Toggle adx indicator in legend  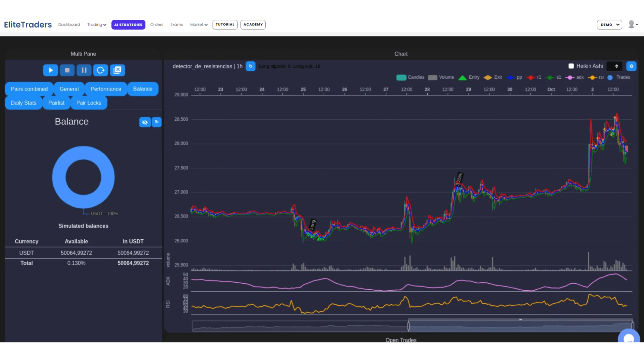(575, 77)
